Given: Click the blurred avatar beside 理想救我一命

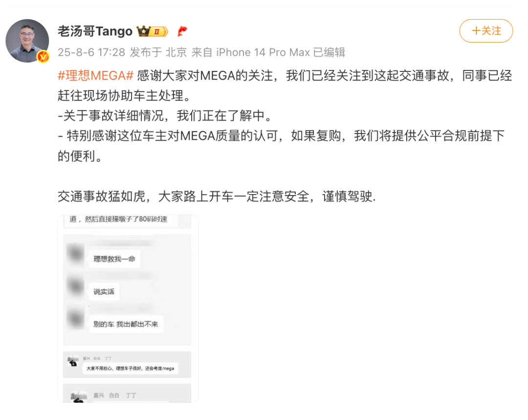Looking at the screenshot, I should pyautogui.click(x=75, y=254).
